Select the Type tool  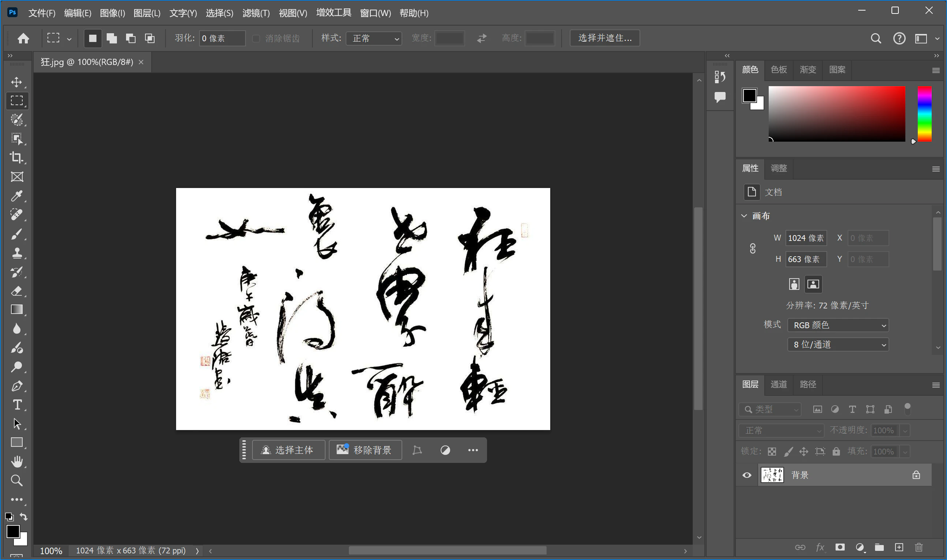pos(17,404)
